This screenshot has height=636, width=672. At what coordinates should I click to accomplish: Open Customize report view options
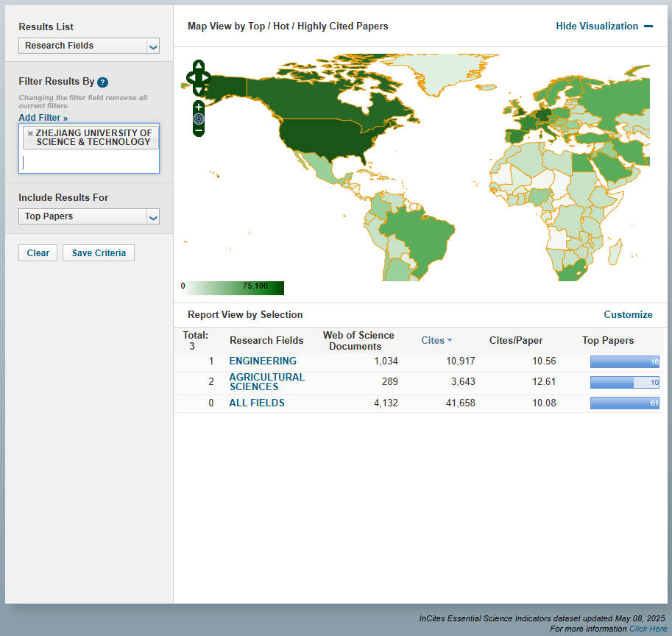[x=628, y=314]
